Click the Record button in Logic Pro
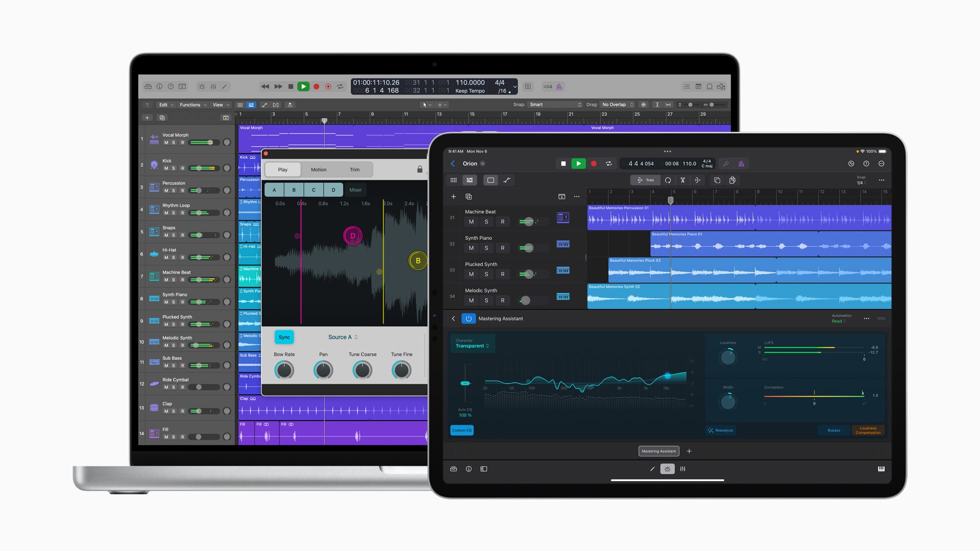The width and height of the screenshot is (980, 551). pyautogui.click(x=316, y=86)
